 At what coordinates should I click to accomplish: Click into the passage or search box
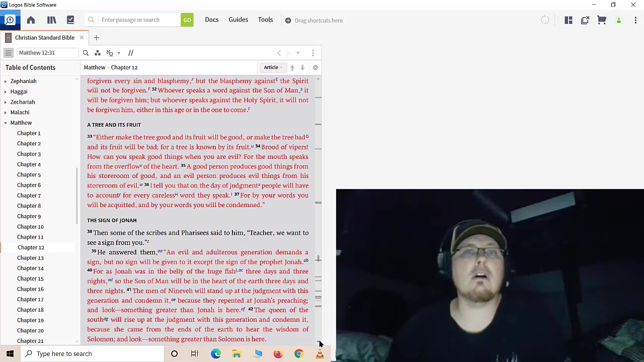point(133,20)
